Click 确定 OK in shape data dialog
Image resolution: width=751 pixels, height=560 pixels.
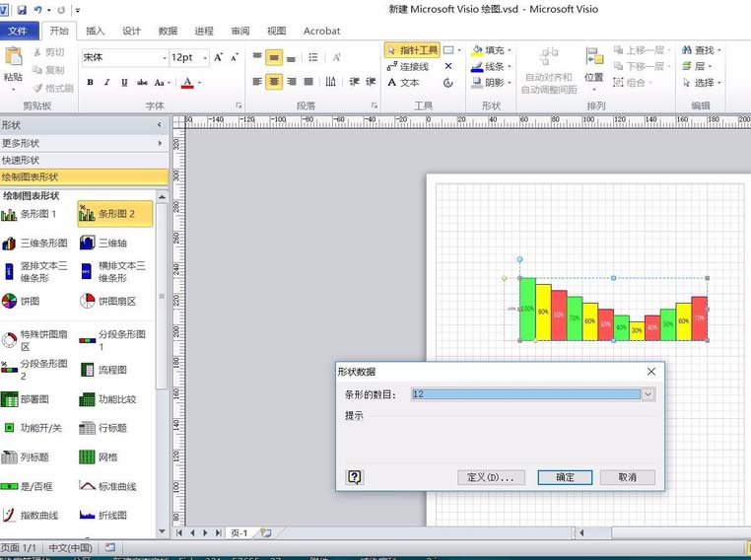click(565, 477)
